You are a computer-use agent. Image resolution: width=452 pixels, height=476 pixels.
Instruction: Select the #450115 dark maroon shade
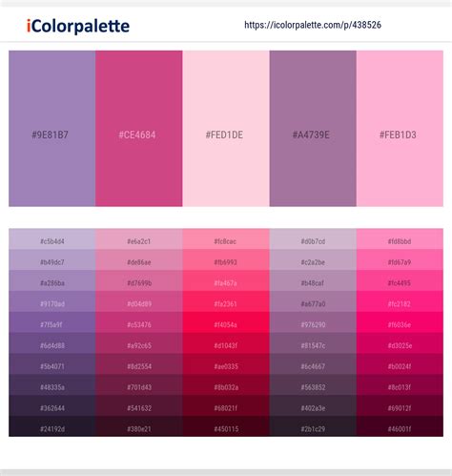tap(226, 426)
